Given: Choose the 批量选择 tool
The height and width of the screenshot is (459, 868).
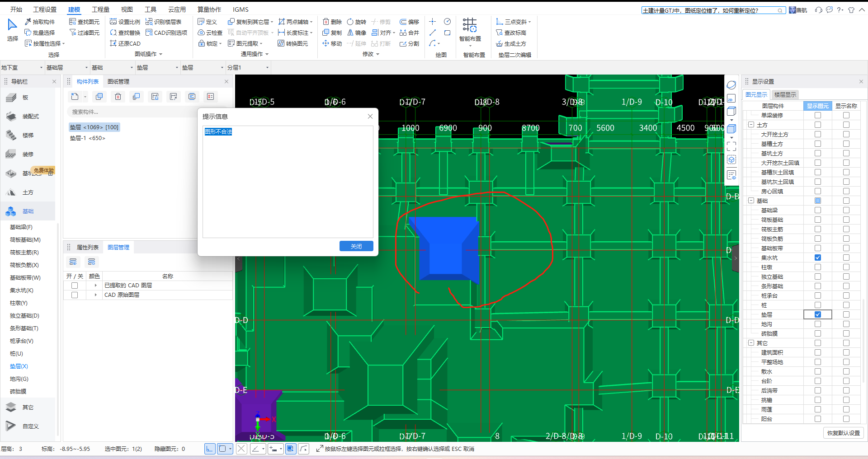Looking at the screenshot, I should (40, 33).
